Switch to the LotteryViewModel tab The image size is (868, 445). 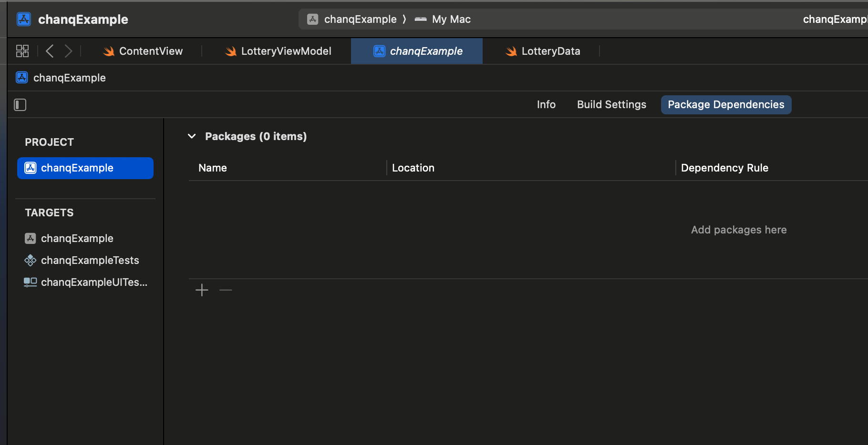tap(278, 51)
